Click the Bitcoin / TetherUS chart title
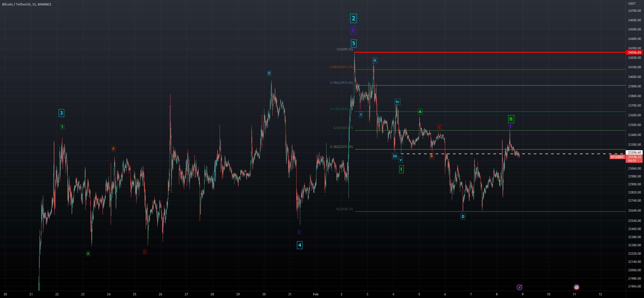This screenshot has width=644, height=298. coord(27,4)
